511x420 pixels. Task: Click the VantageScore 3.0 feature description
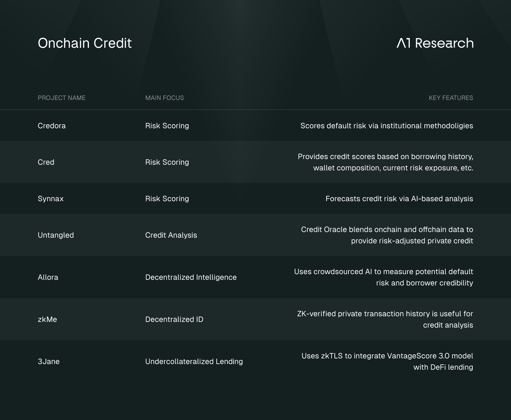(x=387, y=362)
